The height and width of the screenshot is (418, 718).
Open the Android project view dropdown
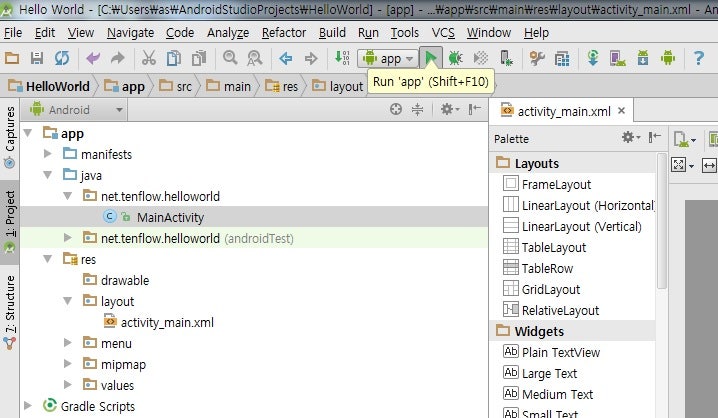(76, 110)
